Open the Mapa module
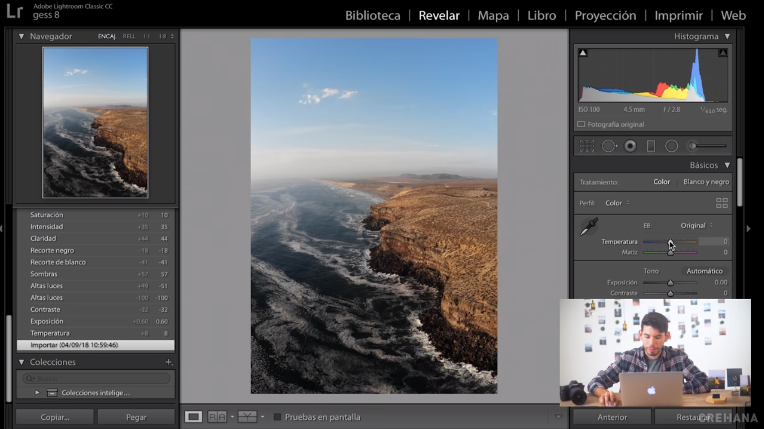This screenshot has width=764, height=429. [x=493, y=15]
